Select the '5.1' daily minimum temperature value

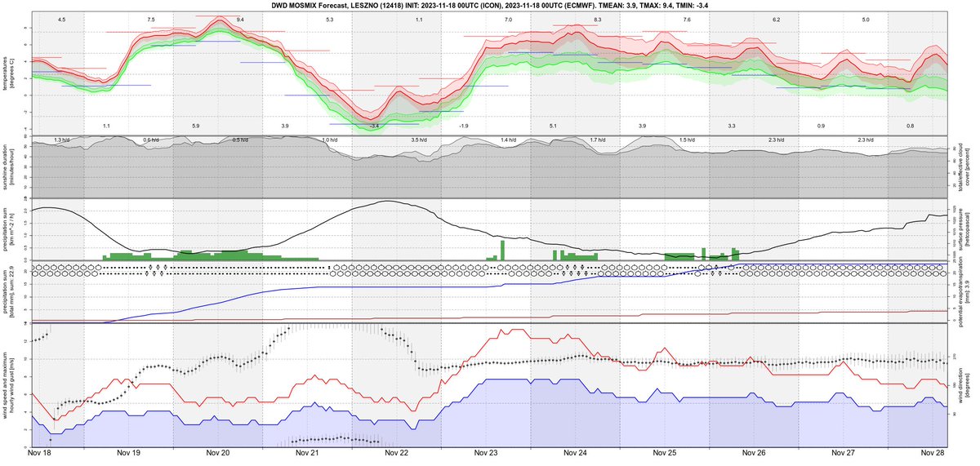tap(553, 126)
